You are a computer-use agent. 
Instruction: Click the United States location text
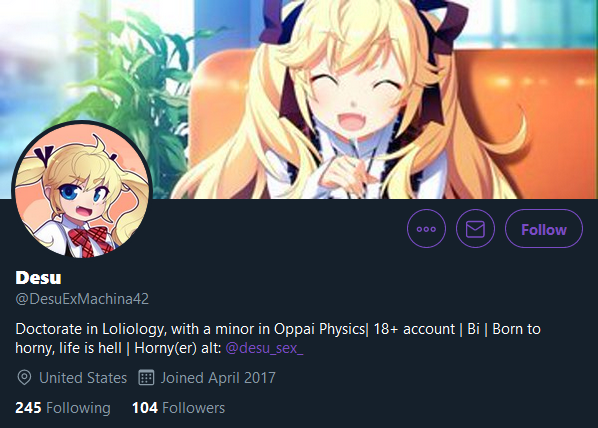(x=83, y=378)
